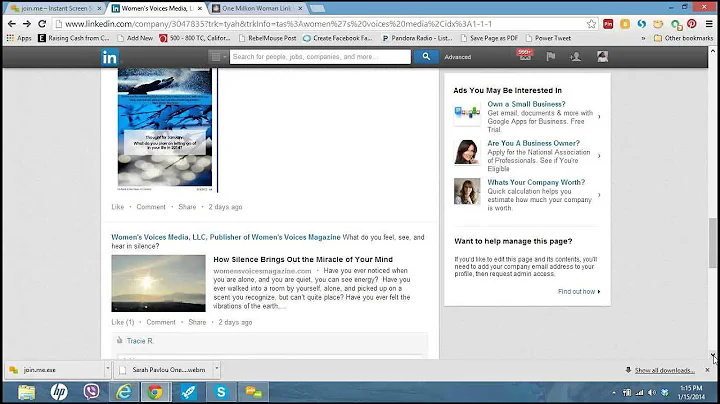The width and height of the screenshot is (720, 404).
Task: Open Power Tweet bookmark
Action: 548,38
